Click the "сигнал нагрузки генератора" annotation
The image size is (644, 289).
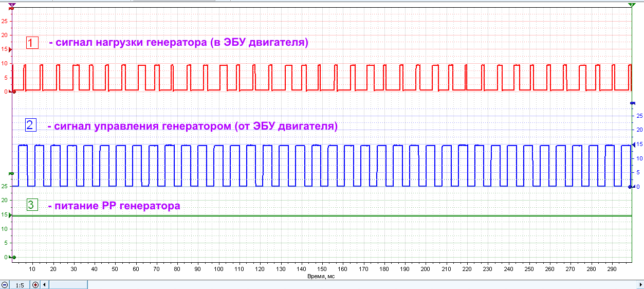coord(178,43)
